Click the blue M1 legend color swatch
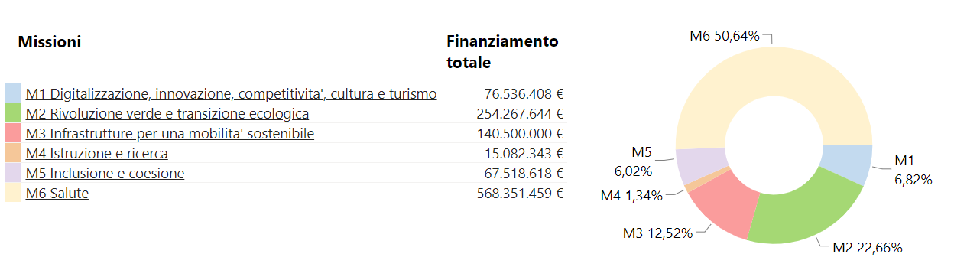Viewport: 980px width, 280px height. (13, 93)
